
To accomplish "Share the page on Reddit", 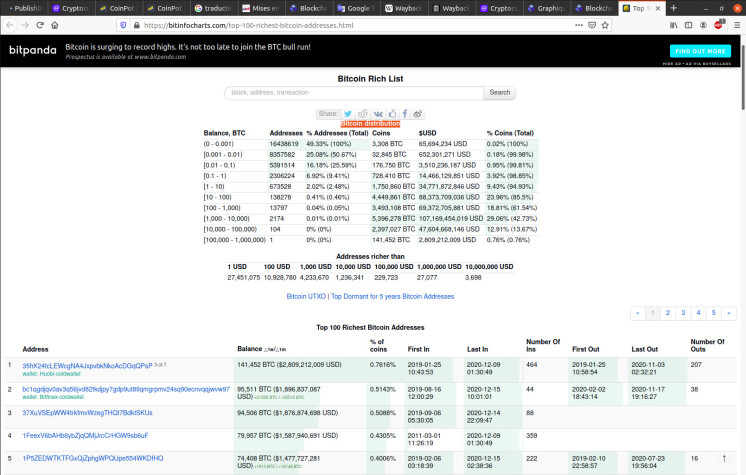I will point(363,114).
